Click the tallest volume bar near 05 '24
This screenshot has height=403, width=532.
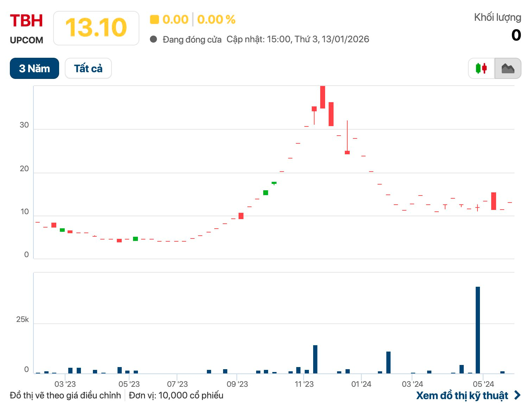[x=477, y=329]
